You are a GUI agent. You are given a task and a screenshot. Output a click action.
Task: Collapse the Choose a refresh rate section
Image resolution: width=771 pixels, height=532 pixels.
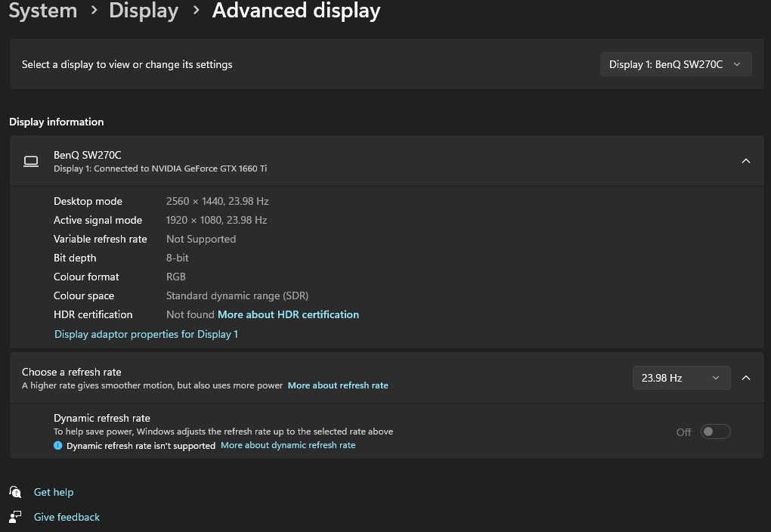tap(746, 378)
